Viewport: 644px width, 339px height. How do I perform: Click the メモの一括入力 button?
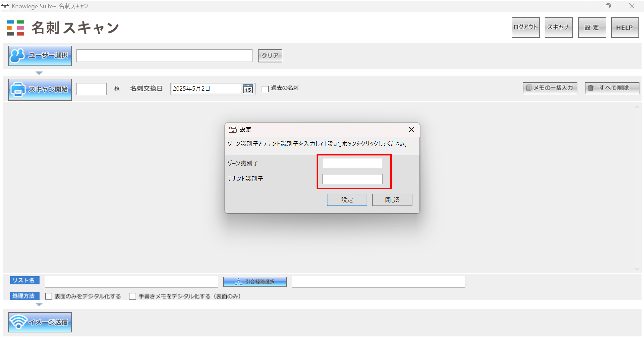click(x=550, y=88)
